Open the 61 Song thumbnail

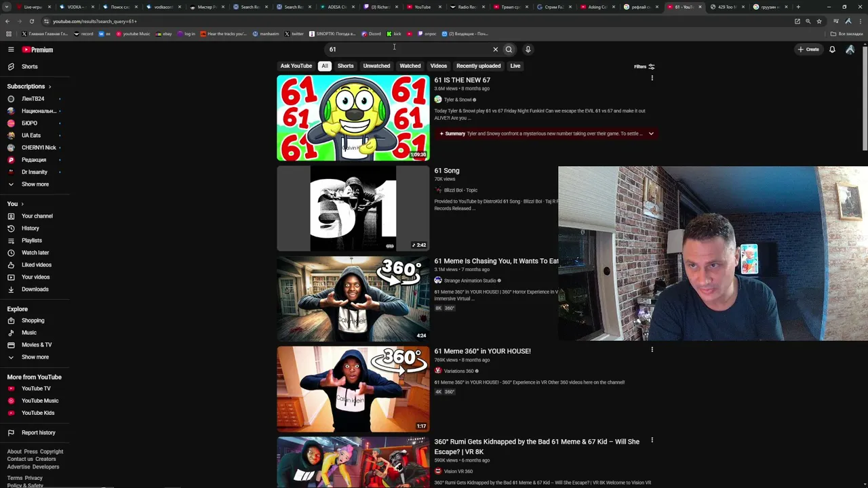353,208
